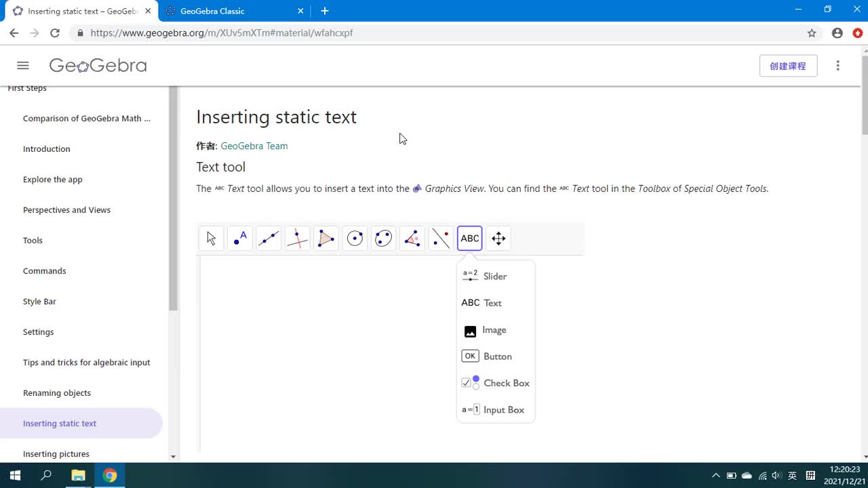868x488 pixels.
Task: Close the Inserting static text tab
Action: (x=148, y=11)
